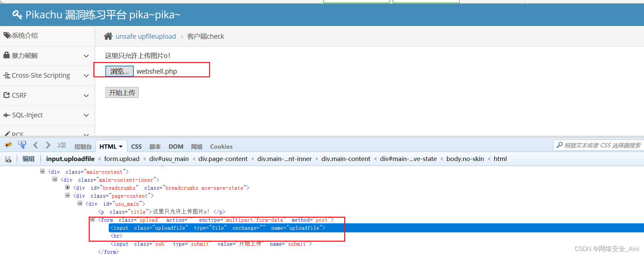Select the input type submit line

211,244
